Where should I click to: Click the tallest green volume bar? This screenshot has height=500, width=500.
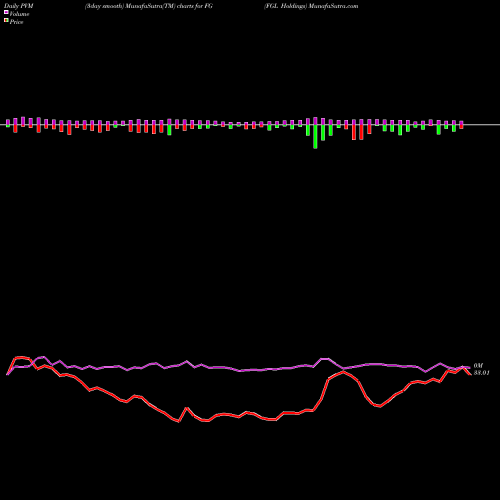(315, 136)
